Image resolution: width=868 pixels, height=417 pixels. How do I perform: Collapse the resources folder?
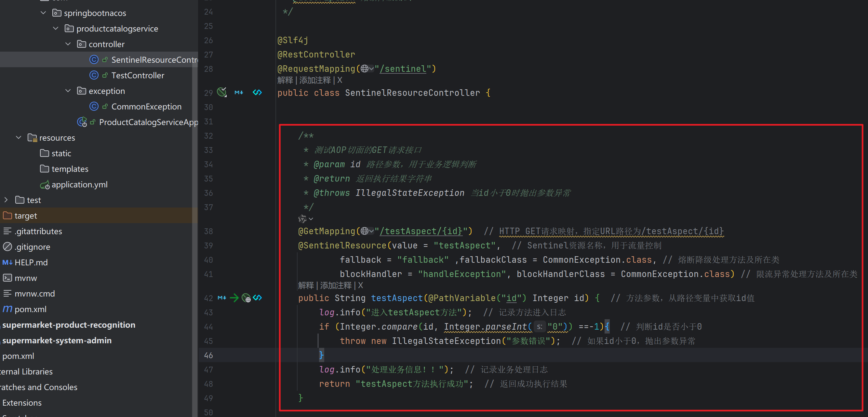[x=19, y=138]
